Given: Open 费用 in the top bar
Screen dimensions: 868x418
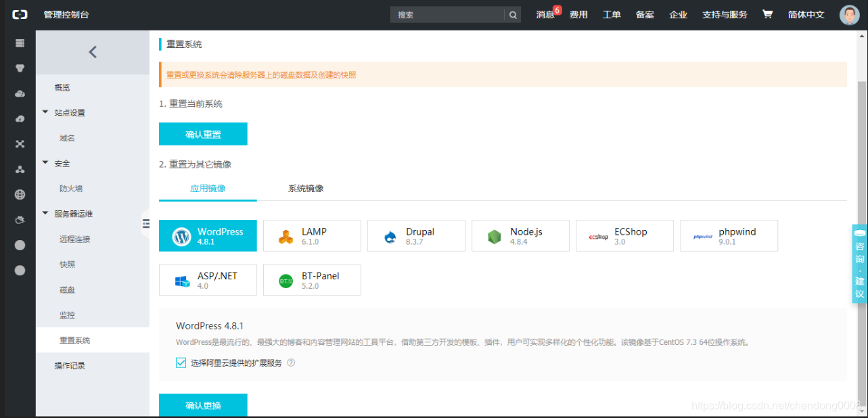Looking at the screenshot, I should pos(578,15).
